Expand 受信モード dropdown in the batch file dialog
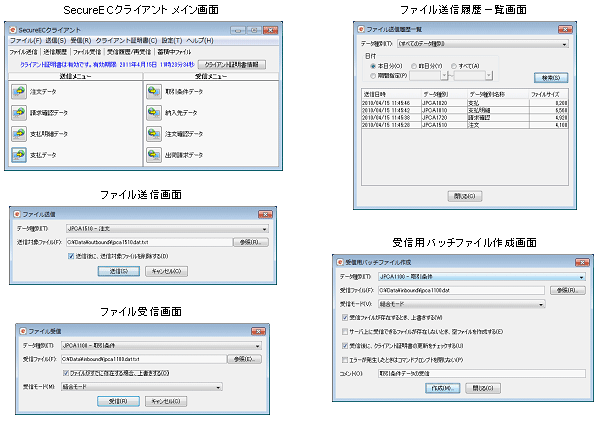 (541, 304)
